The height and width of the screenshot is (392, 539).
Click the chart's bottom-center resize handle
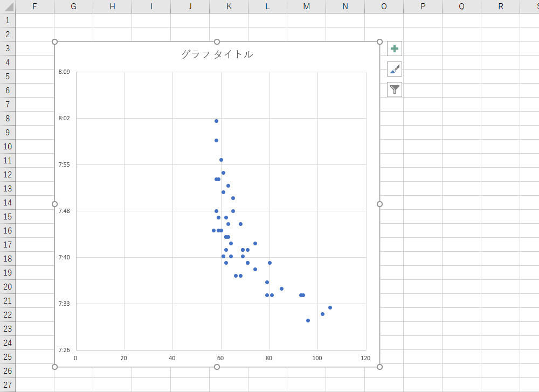point(217,367)
